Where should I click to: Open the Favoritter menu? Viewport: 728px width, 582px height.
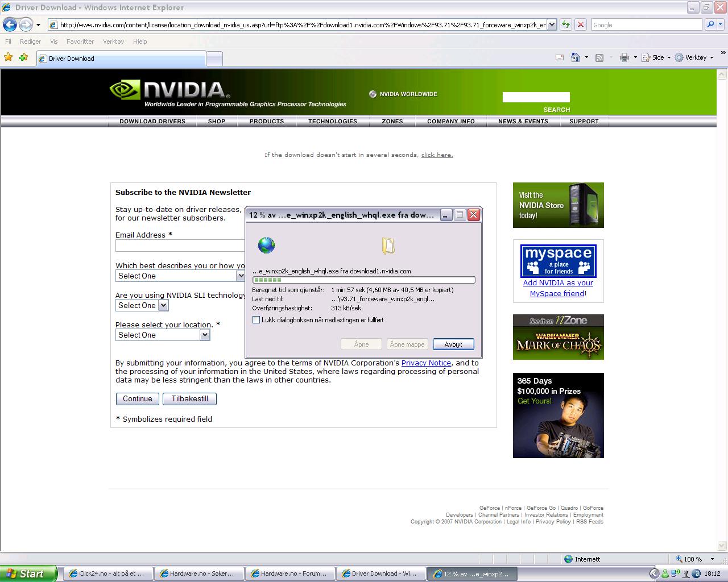pyautogui.click(x=80, y=41)
